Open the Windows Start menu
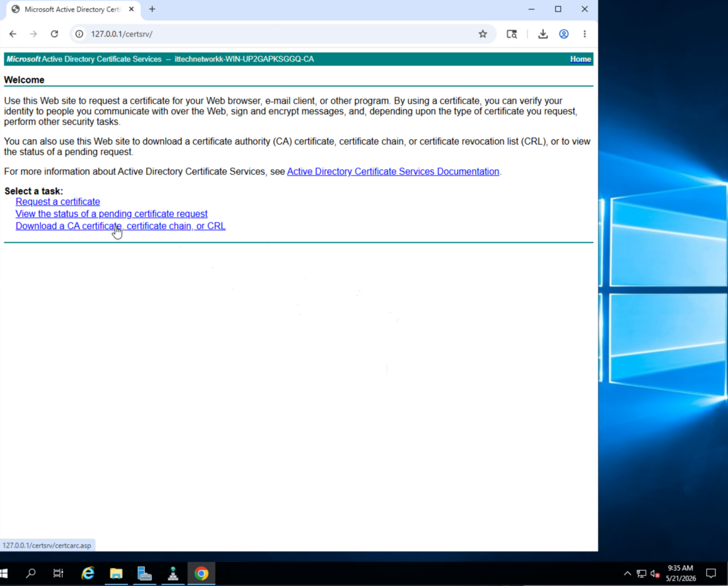The width and height of the screenshot is (728, 586). pyautogui.click(x=4, y=573)
